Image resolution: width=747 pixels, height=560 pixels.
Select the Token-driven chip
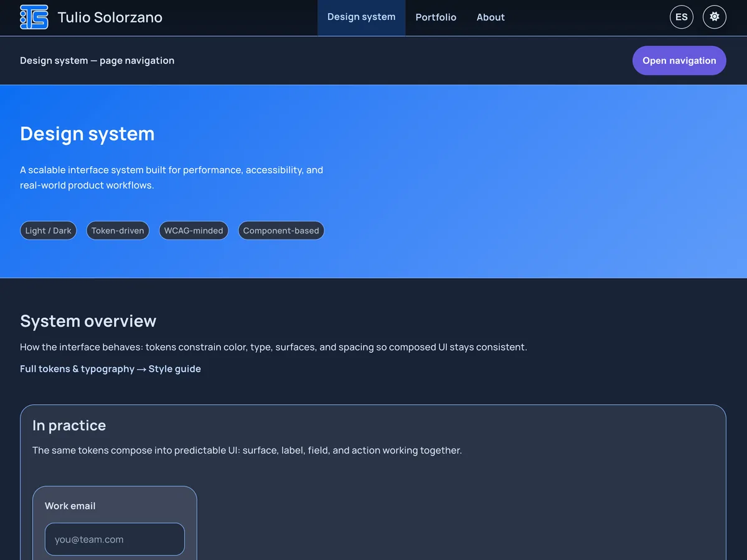pyautogui.click(x=118, y=230)
